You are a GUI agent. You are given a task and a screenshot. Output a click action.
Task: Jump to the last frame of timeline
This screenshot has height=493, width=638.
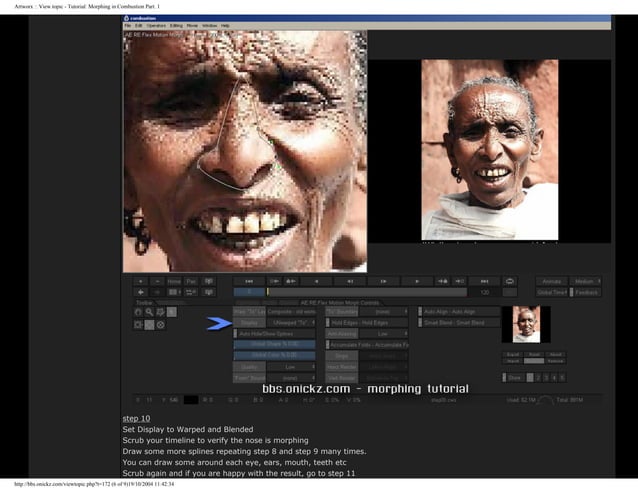[x=485, y=282]
